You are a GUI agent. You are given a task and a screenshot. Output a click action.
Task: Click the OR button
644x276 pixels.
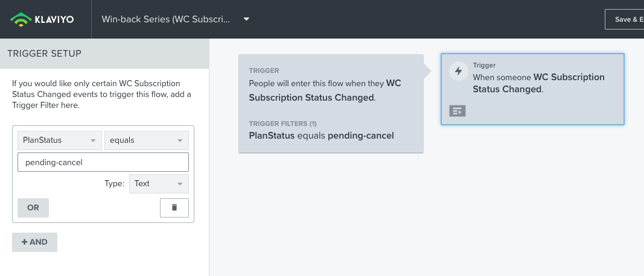pos(33,208)
